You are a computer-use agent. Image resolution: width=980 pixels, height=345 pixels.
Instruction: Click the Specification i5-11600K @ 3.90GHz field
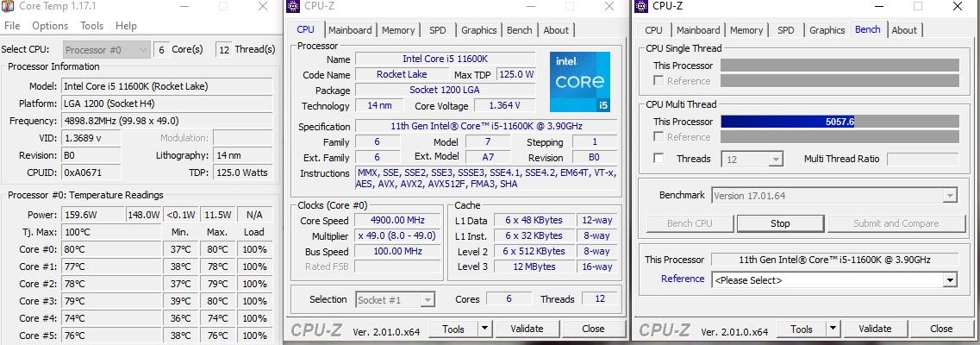[x=485, y=126]
